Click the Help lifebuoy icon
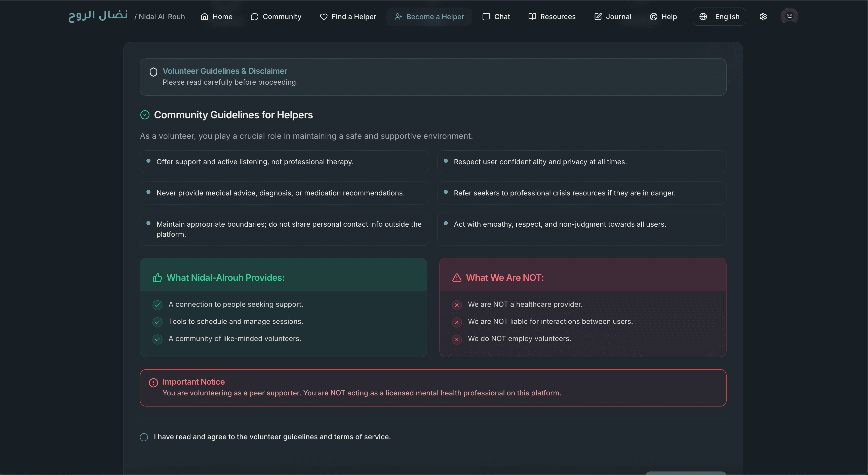This screenshot has width=868, height=475. coord(653,17)
